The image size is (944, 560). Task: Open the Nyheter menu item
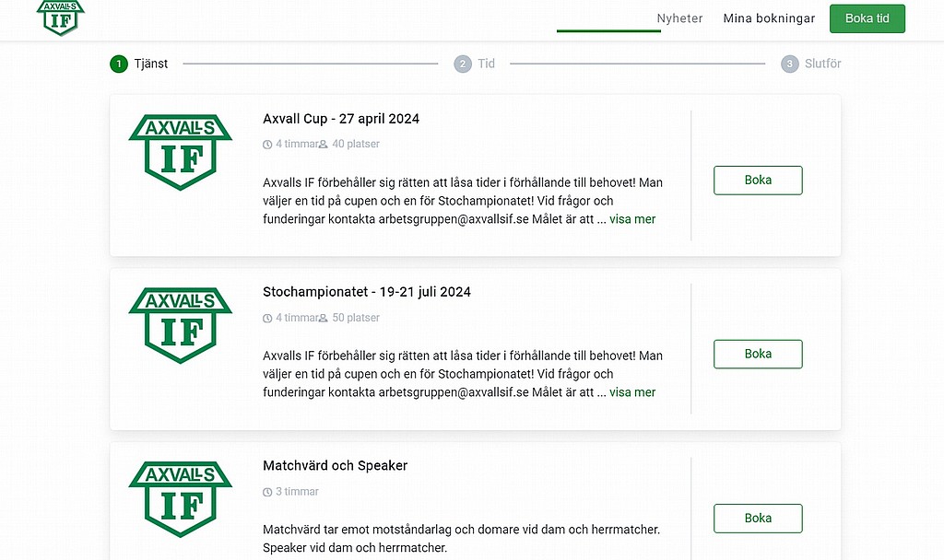679,18
